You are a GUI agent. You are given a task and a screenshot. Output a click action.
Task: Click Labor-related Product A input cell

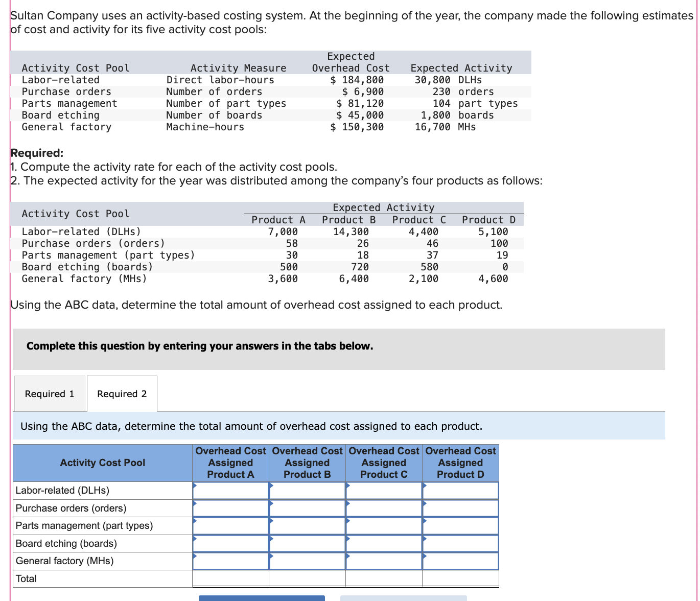tap(230, 491)
